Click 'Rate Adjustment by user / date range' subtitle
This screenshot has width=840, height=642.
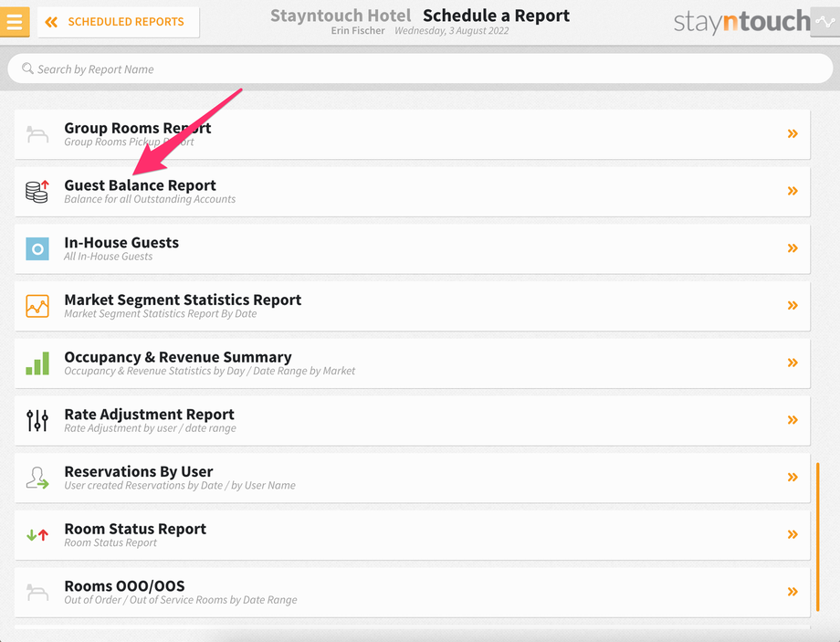pyautogui.click(x=150, y=428)
